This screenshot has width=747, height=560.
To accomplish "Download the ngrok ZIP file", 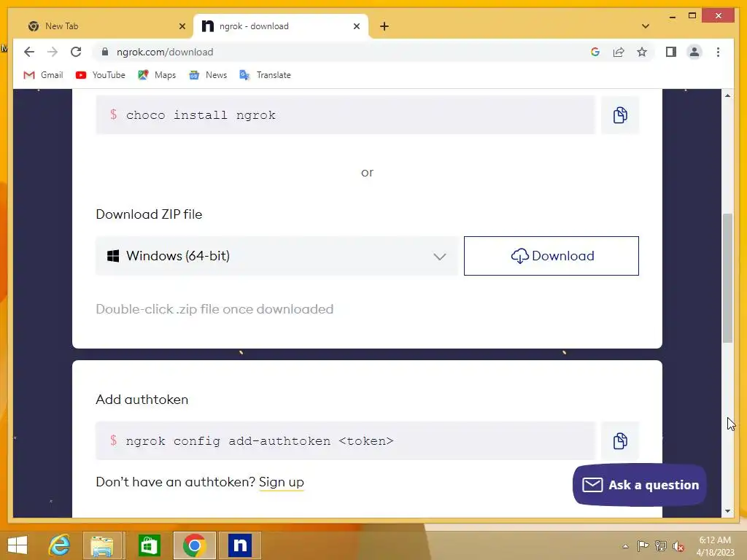I will pyautogui.click(x=551, y=256).
